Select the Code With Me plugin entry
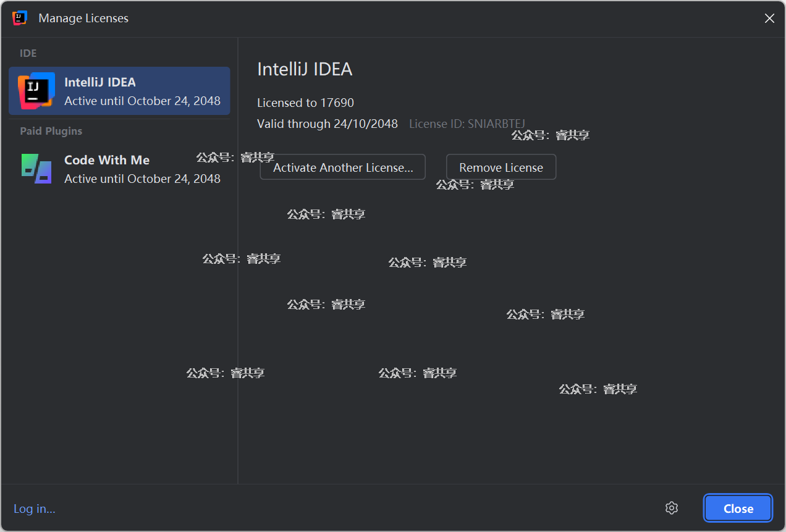The height and width of the screenshot is (532, 786). (119, 169)
